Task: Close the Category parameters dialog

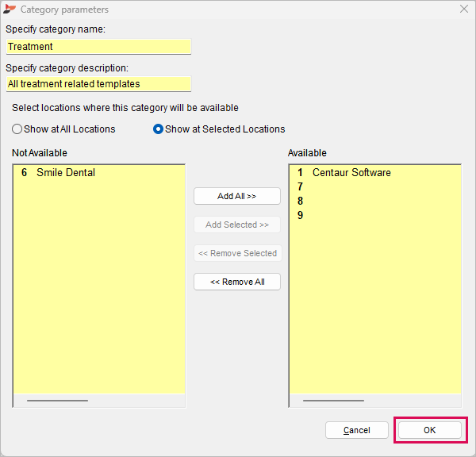Action: click(464, 9)
